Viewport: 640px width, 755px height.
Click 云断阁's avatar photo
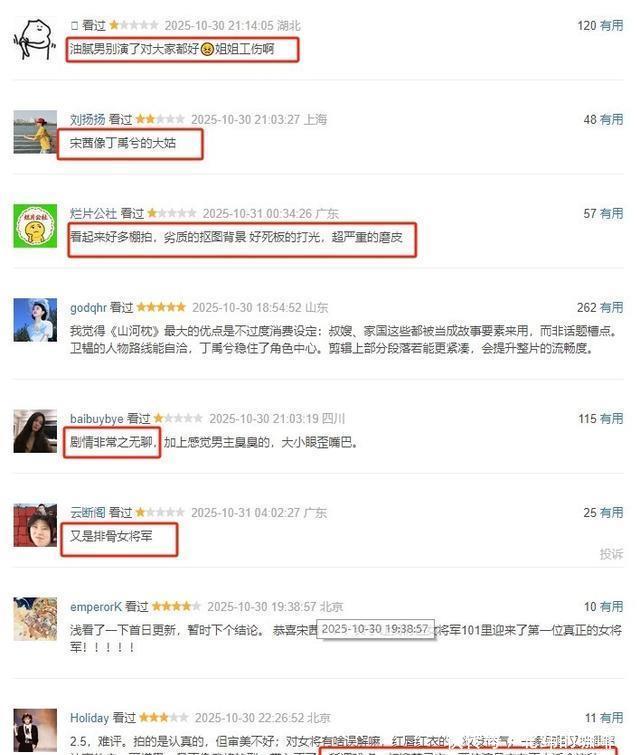[35, 525]
